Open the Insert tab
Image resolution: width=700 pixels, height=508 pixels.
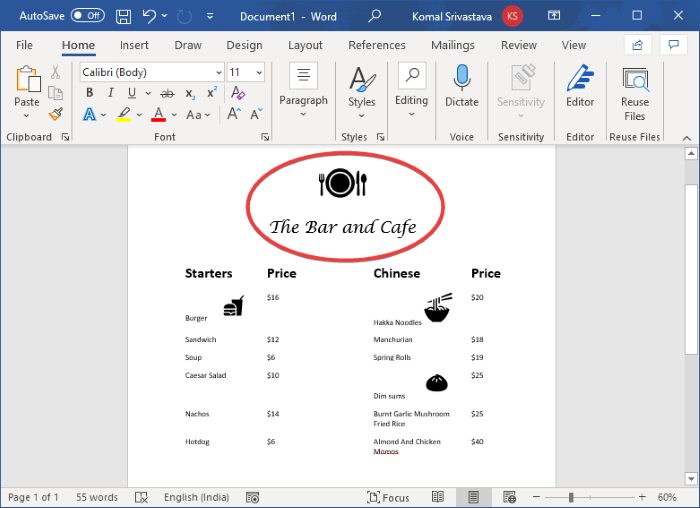pos(134,45)
